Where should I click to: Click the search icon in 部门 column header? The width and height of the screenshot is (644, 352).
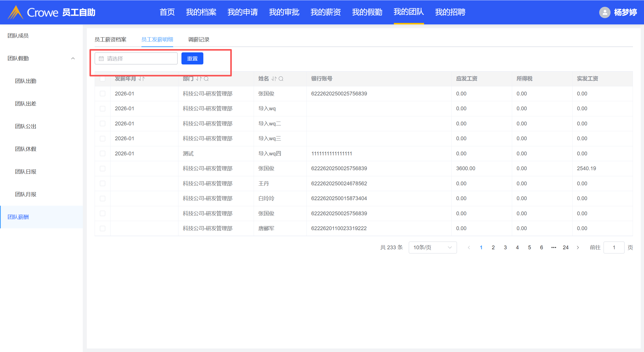point(206,79)
